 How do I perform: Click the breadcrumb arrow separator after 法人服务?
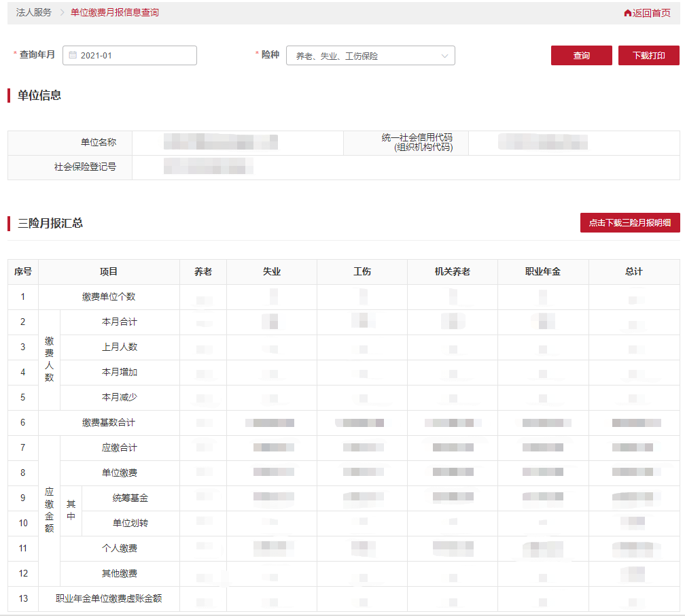pos(61,13)
